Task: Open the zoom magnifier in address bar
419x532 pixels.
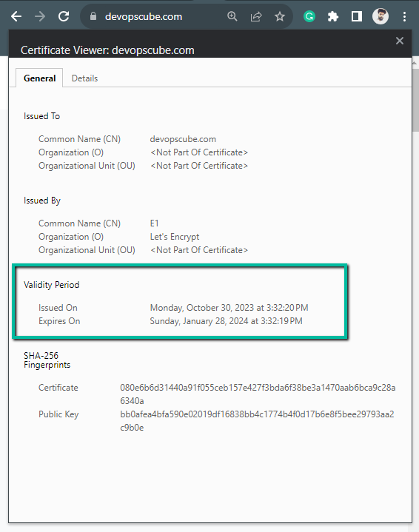Action: 232,16
